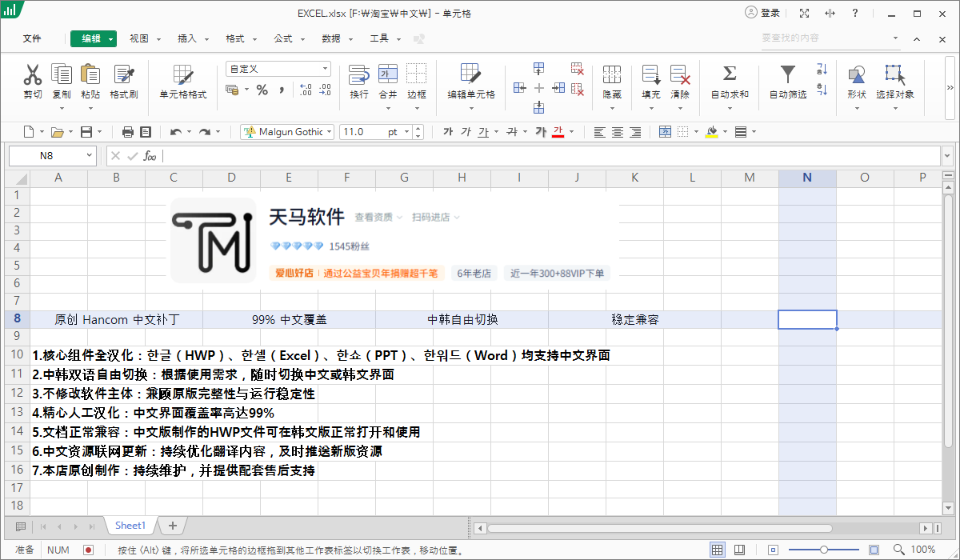Open the 格式刷 format painter tool
This screenshot has width=960, height=560.
(124, 76)
